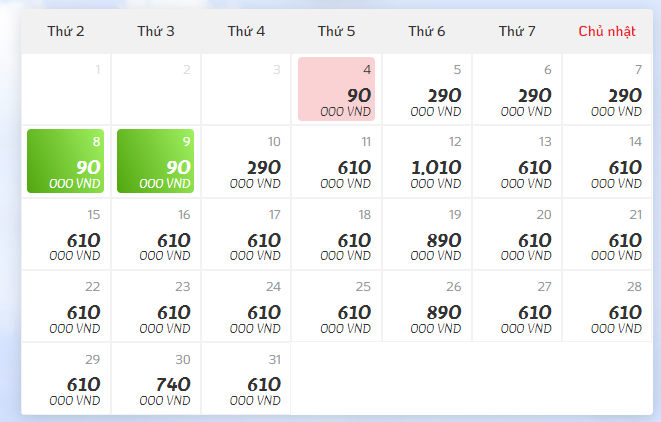Screen dimensions: 661x422
Task: Select day 4 with the 90,000 VND fare
Action: click(336, 89)
